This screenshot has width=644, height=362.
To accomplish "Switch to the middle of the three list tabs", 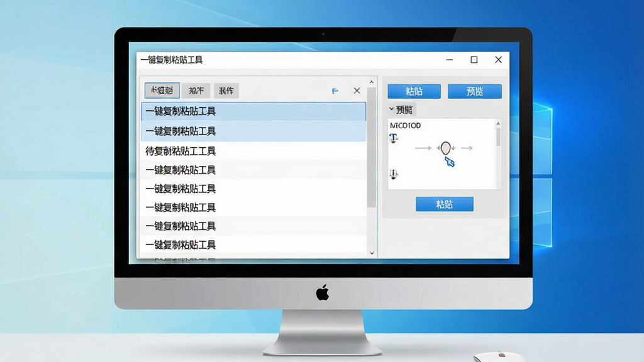I will coord(196,90).
